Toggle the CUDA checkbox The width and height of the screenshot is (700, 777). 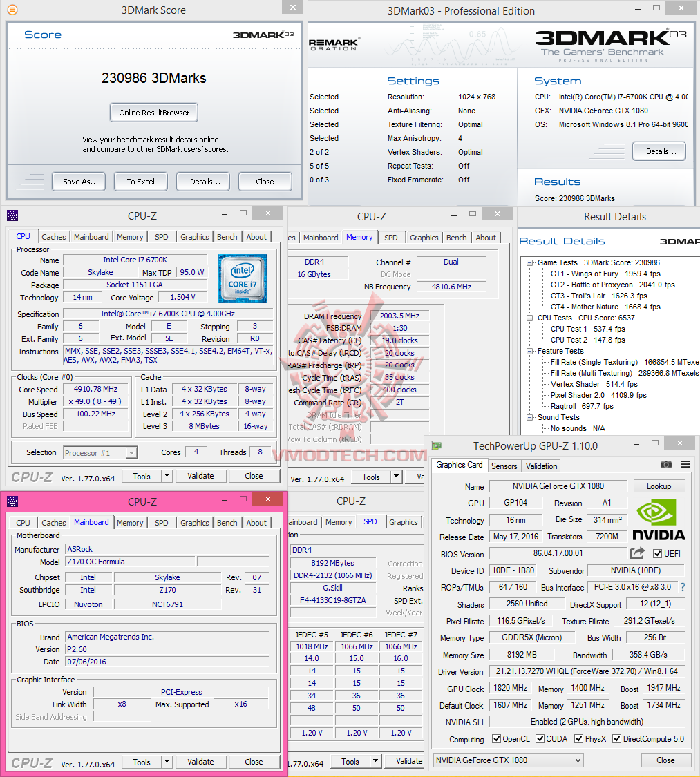point(540,739)
